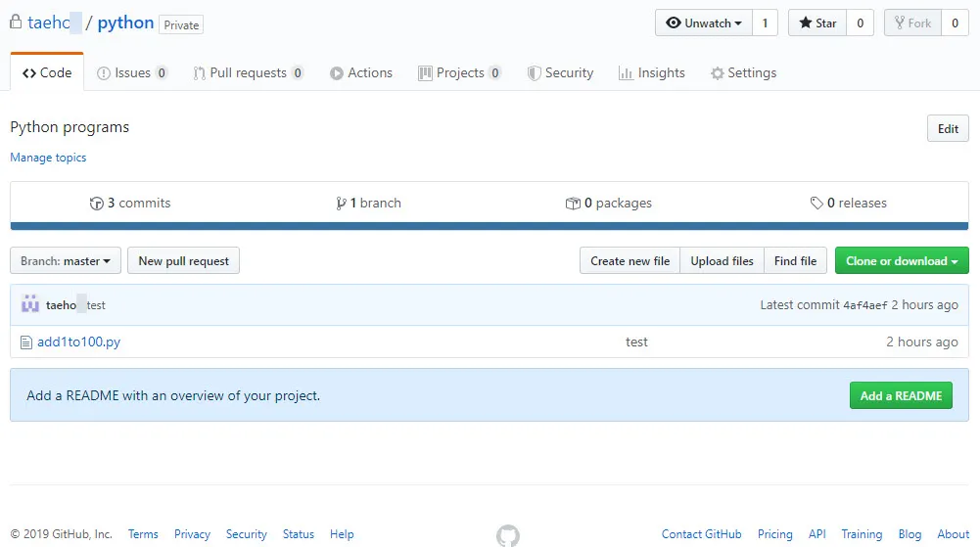Open the Unwatch dropdown
980x547 pixels.
(x=704, y=23)
